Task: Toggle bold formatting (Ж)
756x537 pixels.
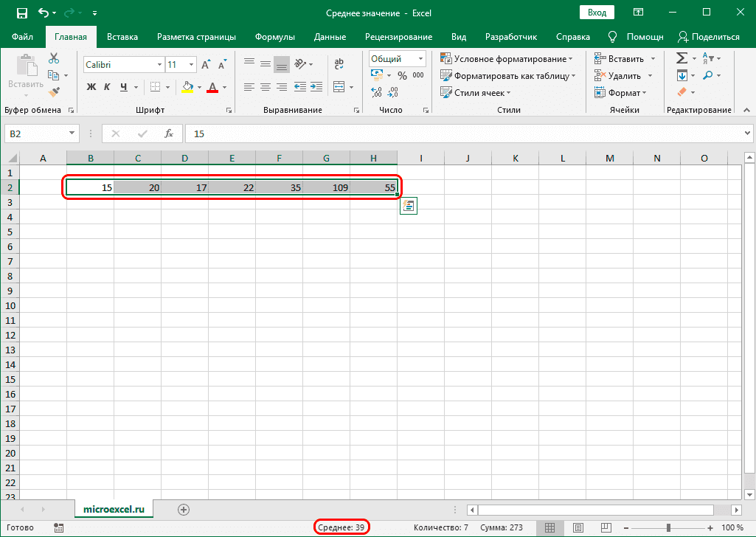Action: 91,87
